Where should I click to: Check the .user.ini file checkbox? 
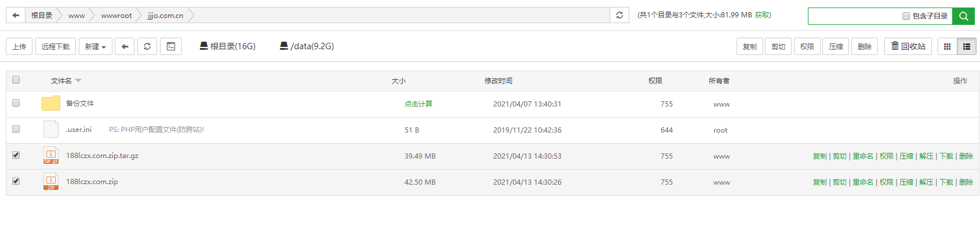tap(16, 129)
